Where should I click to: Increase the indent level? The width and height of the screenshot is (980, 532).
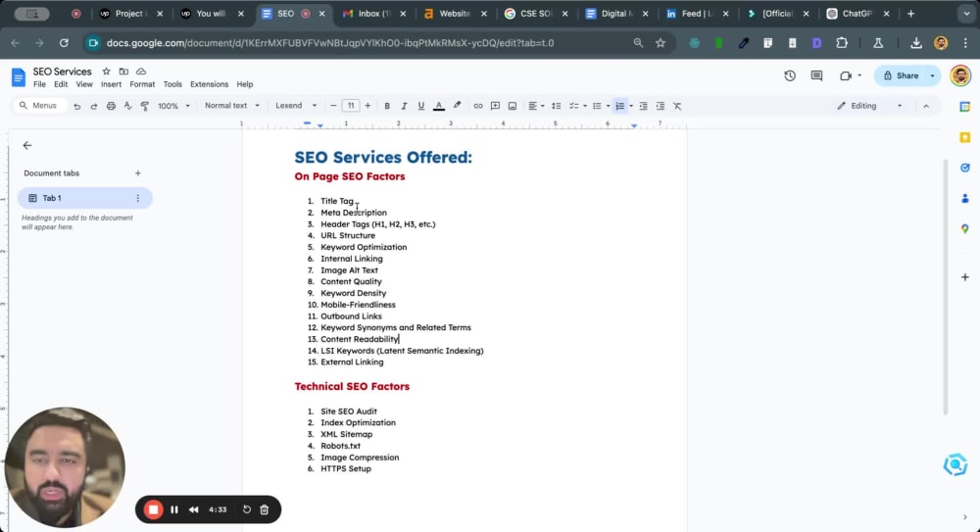660,106
